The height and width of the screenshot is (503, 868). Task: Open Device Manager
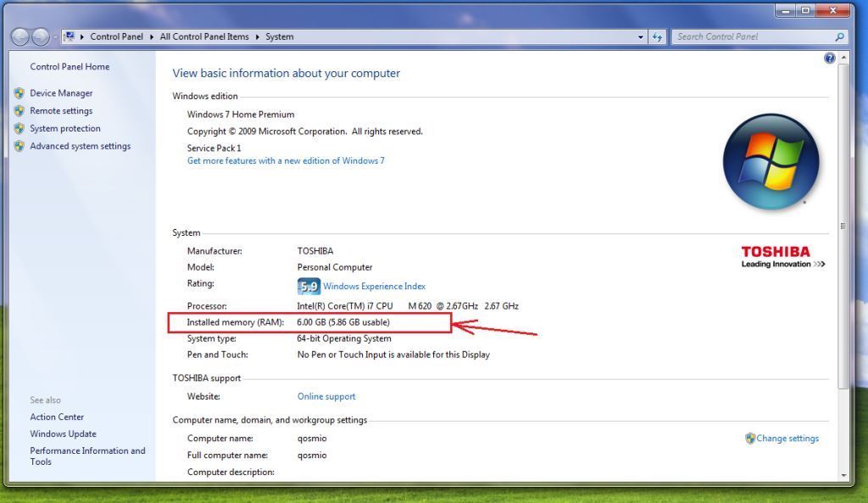click(61, 93)
